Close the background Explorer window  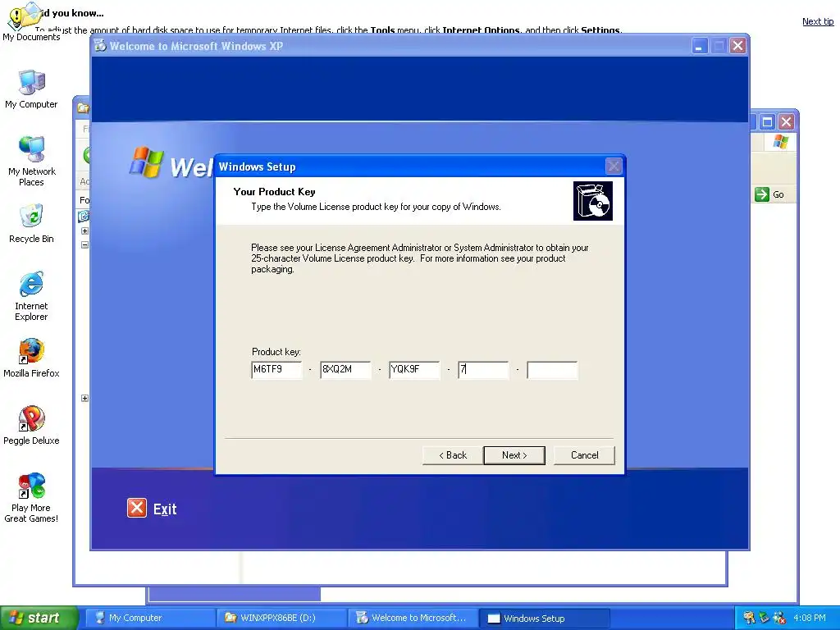[786, 122]
